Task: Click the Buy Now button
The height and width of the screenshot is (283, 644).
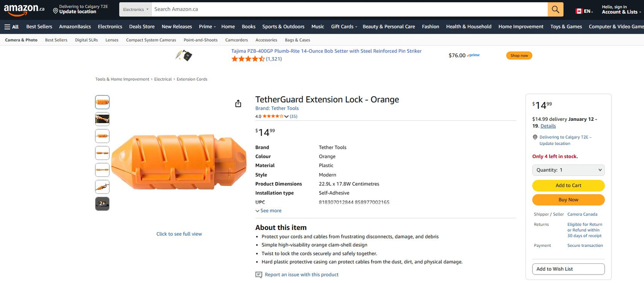Action: (x=568, y=200)
